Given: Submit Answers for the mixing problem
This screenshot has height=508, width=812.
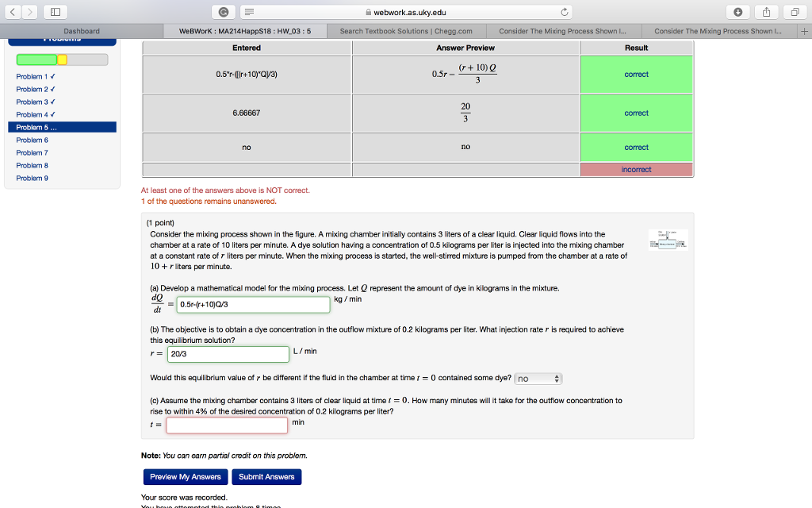Looking at the screenshot, I should [266, 476].
